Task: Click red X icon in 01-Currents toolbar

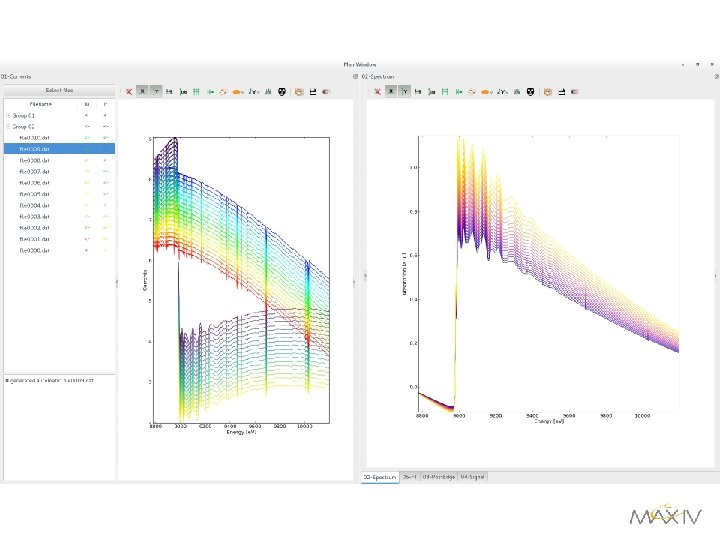Action: point(129,92)
